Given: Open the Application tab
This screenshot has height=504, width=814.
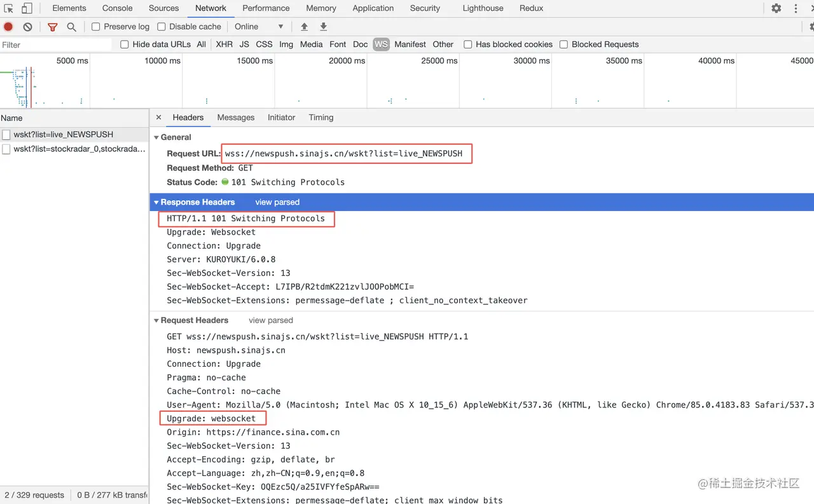Looking at the screenshot, I should (x=373, y=8).
